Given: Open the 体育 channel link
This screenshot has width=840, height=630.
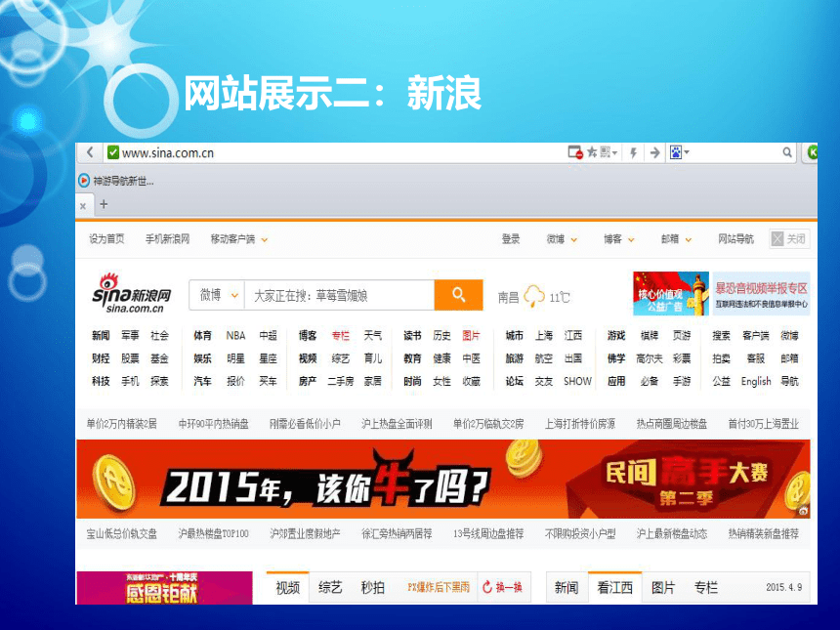Looking at the screenshot, I should pos(202,335).
